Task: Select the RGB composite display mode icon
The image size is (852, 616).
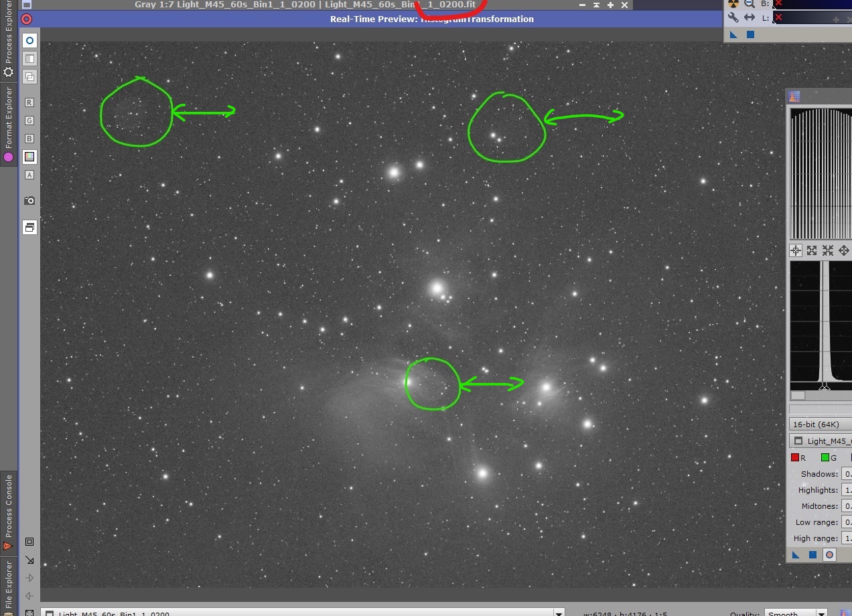Action: (29, 157)
